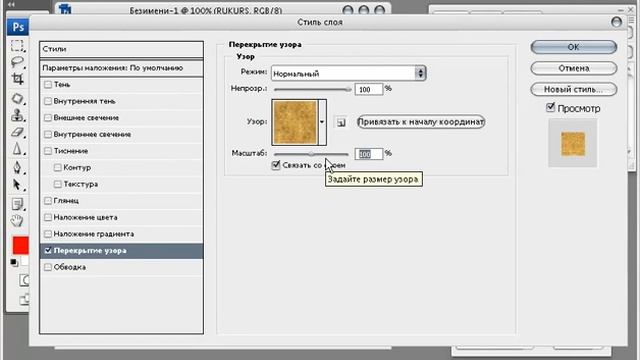Click the Непрозр. opacity slider
Viewport: 640px width, 360px height.
(x=313, y=89)
